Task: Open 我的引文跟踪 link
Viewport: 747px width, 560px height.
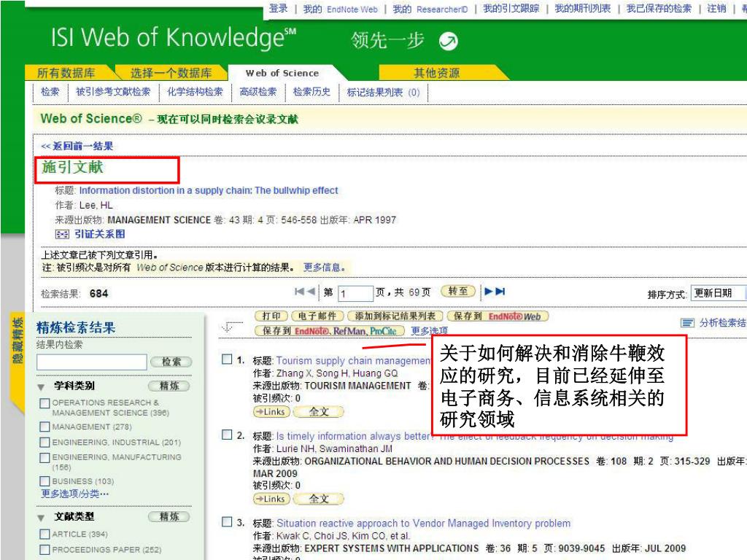Action: click(511, 8)
